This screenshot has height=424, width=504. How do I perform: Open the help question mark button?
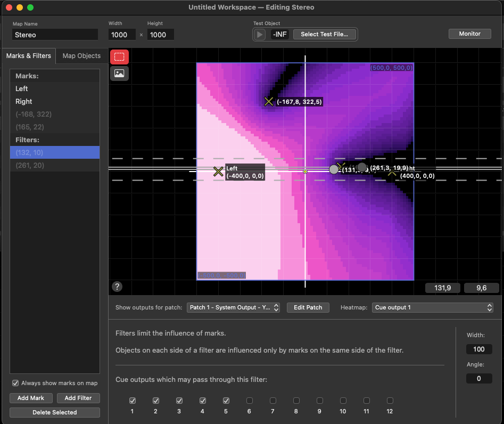pyautogui.click(x=118, y=287)
